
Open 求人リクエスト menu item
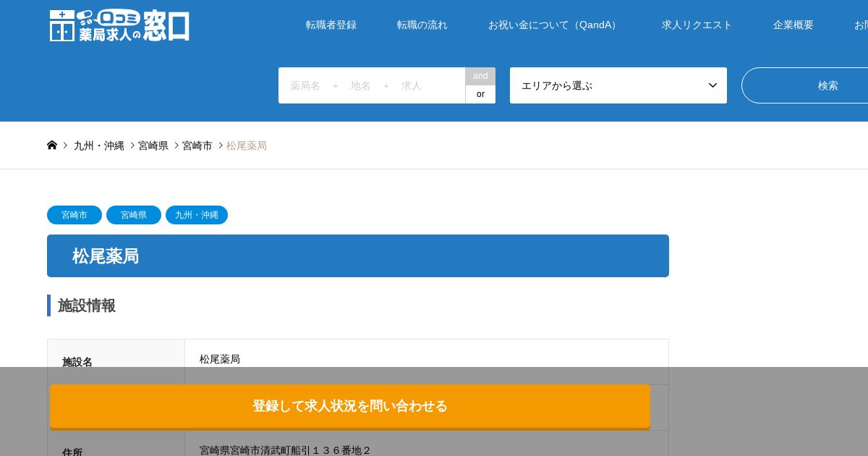tap(697, 25)
